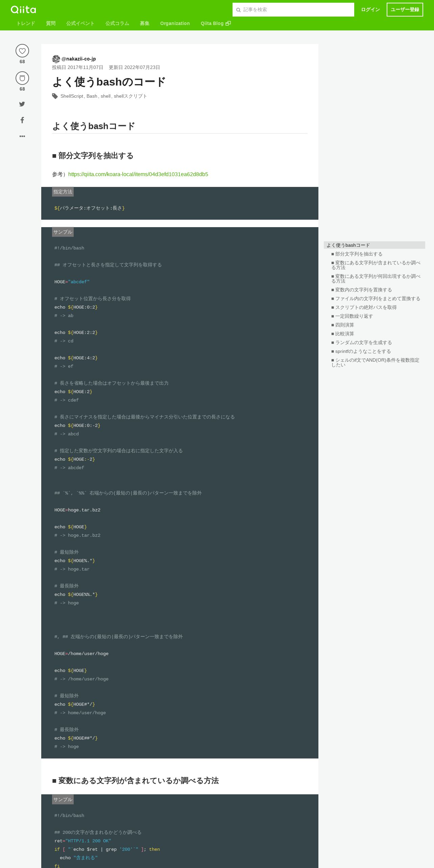
Task: Click the stock bookmark icon
Action: (x=22, y=78)
